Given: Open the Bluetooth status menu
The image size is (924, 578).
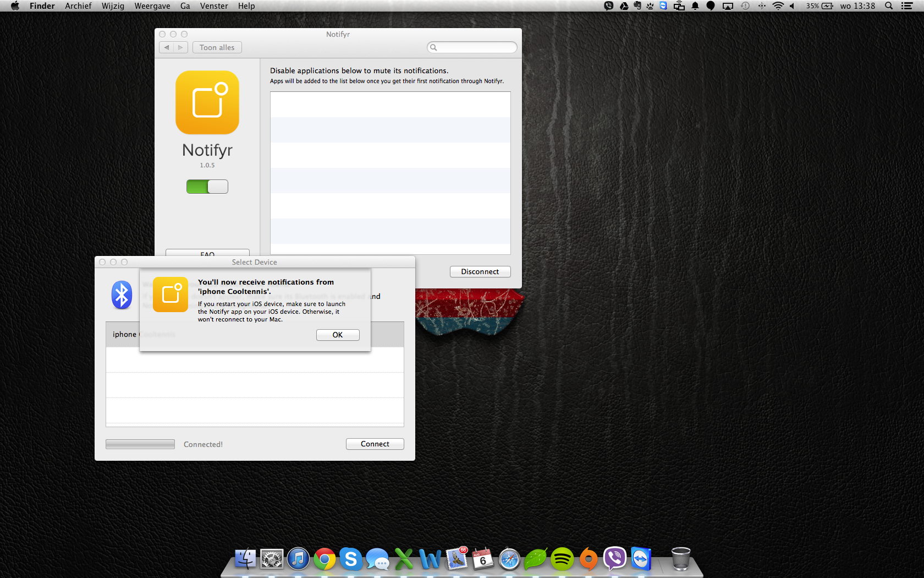Looking at the screenshot, I should tap(762, 6).
